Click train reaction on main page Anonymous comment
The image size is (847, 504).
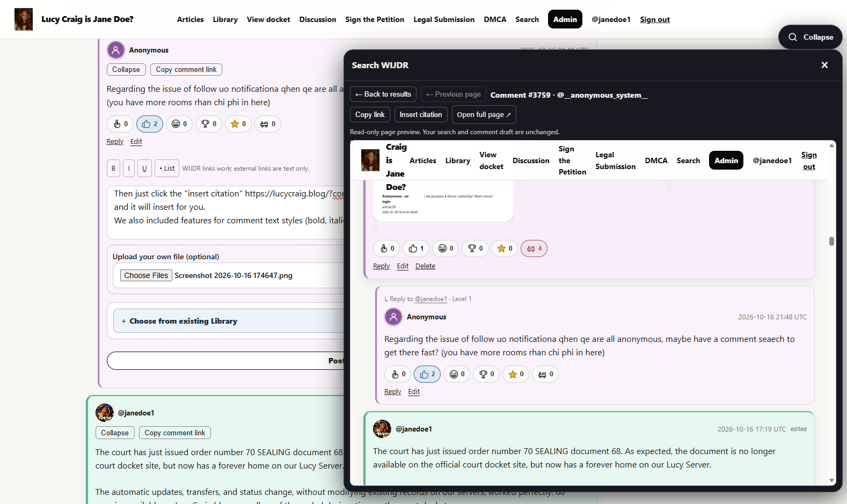tap(268, 124)
